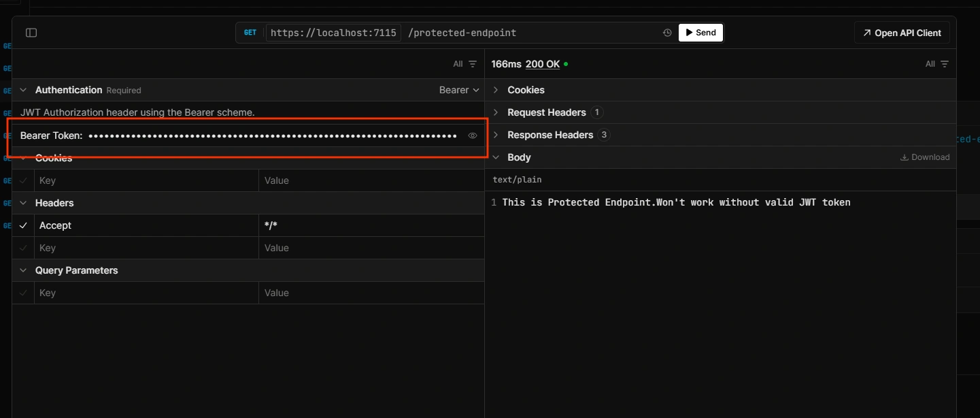Viewport: 980px width, 418px height.
Task: Collapse the request Cookies section
Action: point(24,158)
